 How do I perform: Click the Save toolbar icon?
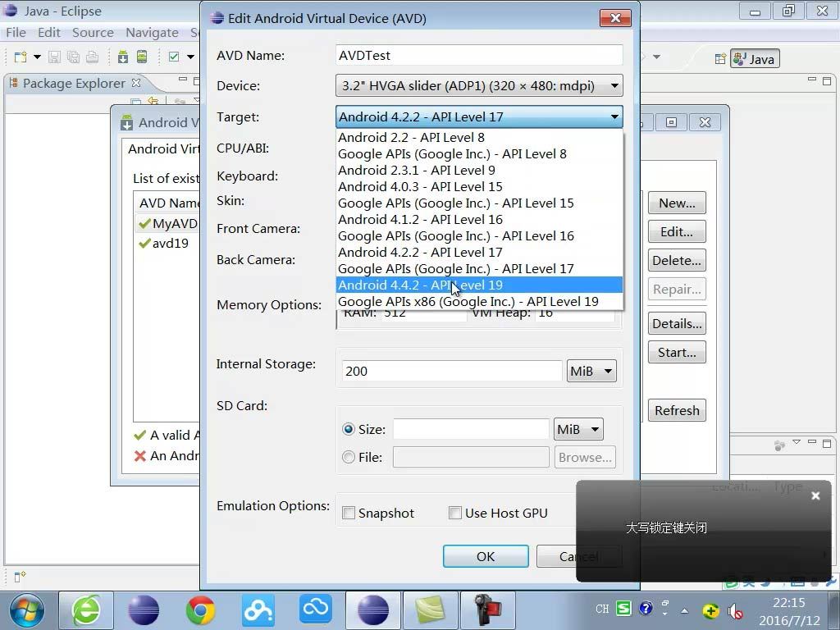point(54,57)
